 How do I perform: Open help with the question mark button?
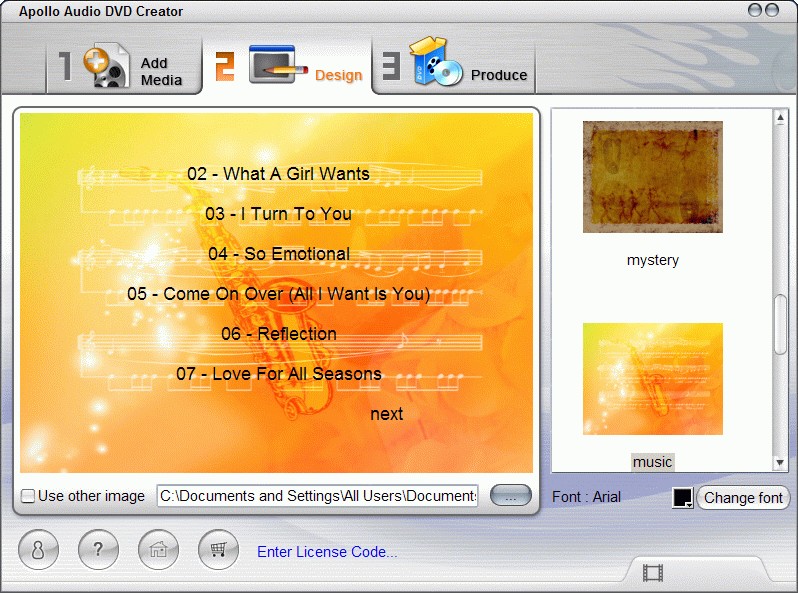click(98, 549)
